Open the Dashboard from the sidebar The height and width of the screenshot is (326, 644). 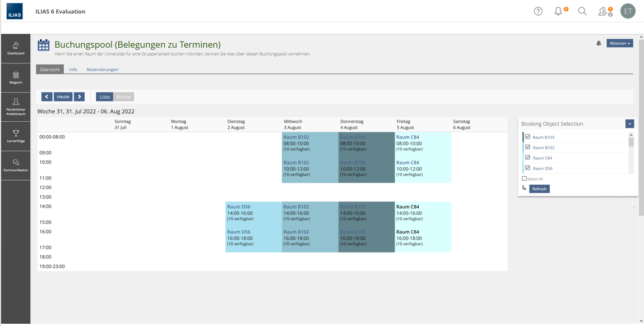click(16, 48)
